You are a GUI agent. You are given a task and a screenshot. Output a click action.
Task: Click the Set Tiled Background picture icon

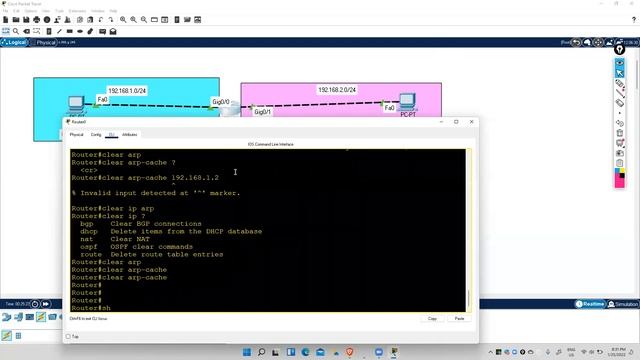609,42
